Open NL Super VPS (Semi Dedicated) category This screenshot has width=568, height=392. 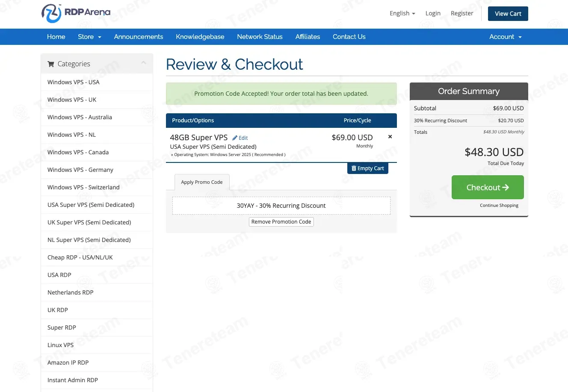[x=97, y=240]
